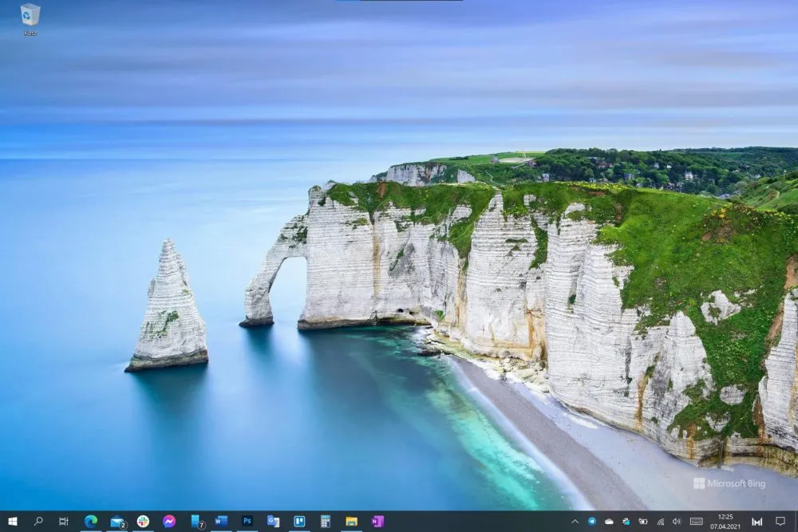Open Messenger from the taskbar
The height and width of the screenshot is (532, 798).
pyautogui.click(x=169, y=522)
